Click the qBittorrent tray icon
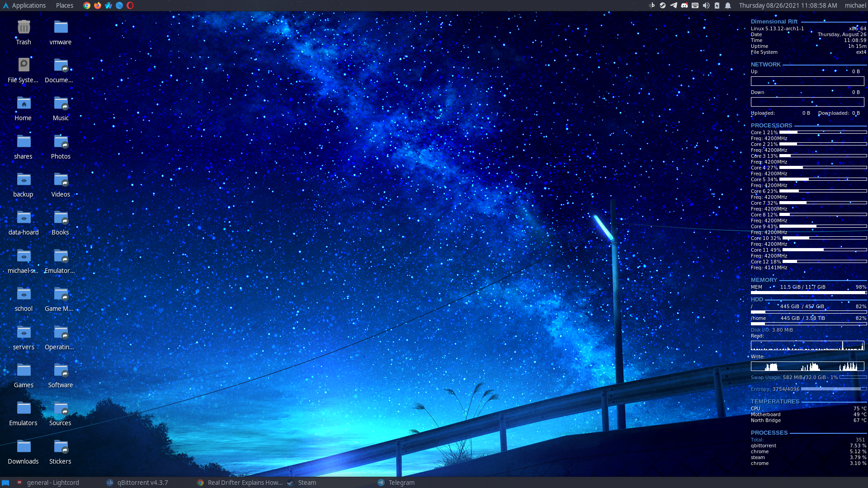Viewport: 868px width, 488px height. pyautogui.click(x=652, y=5)
